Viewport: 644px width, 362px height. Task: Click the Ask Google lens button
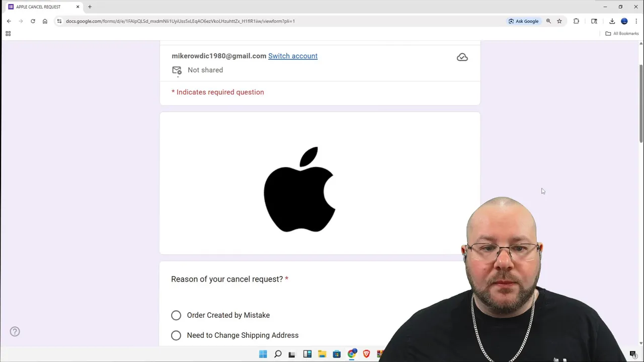(523, 21)
